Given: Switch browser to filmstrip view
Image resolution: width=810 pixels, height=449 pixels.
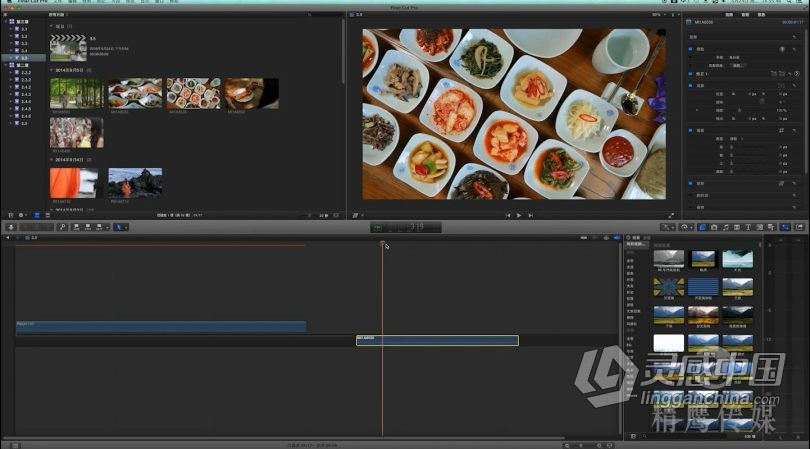Looking at the screenshot, I should coord(37,215).
